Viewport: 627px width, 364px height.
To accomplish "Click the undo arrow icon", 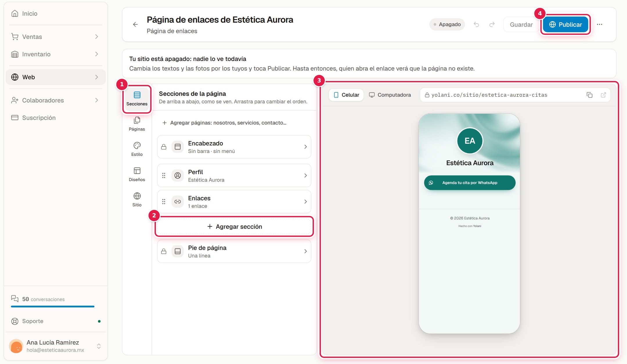I will (x=476, y=24).
